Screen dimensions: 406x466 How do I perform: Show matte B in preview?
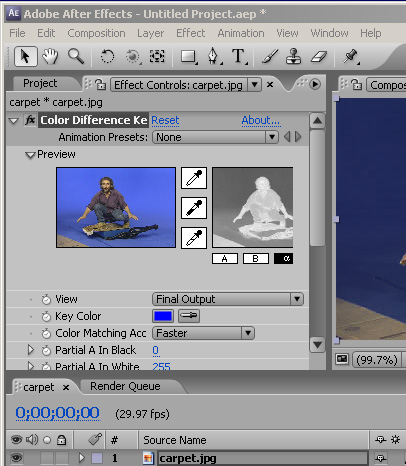(256, 259)
